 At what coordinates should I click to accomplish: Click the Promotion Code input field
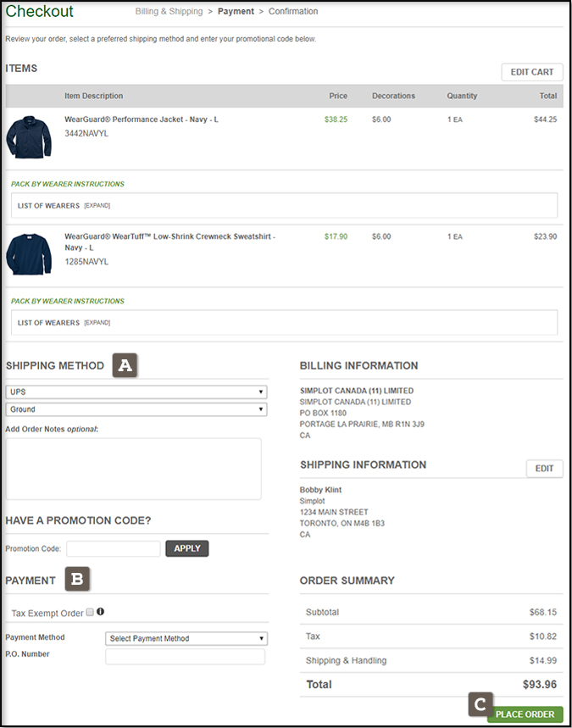tap(114, 548)
